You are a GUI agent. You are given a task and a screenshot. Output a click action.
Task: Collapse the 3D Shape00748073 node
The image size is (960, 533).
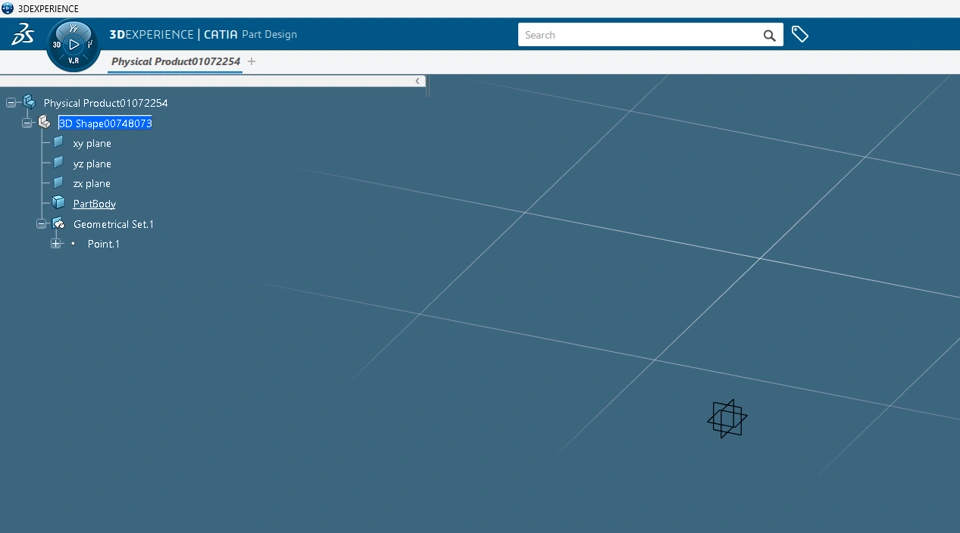point(27,123)
